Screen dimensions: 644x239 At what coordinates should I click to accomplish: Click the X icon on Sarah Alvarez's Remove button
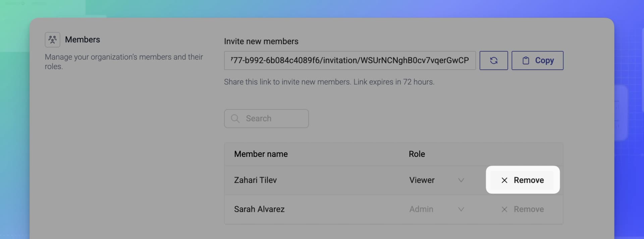coord(504,209)
